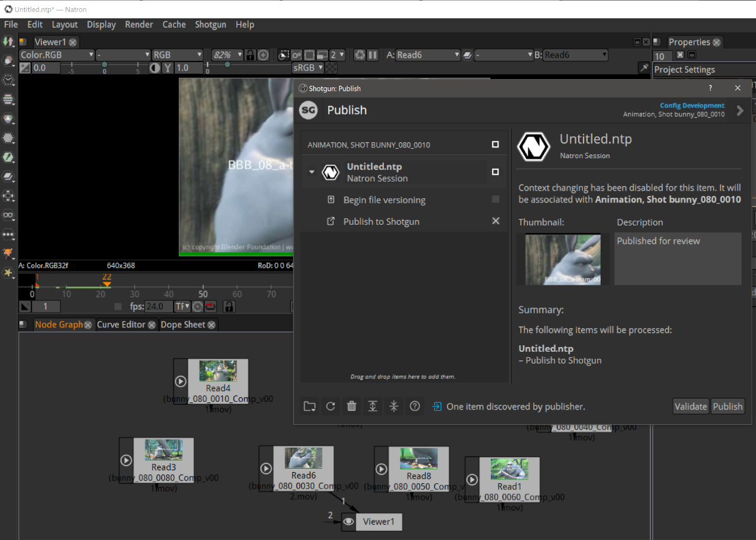The width and height of the screenshot is (756, 540).
Task: Toggle checkerboard background icon next to sRGB
Action: [x=333, y=68]
